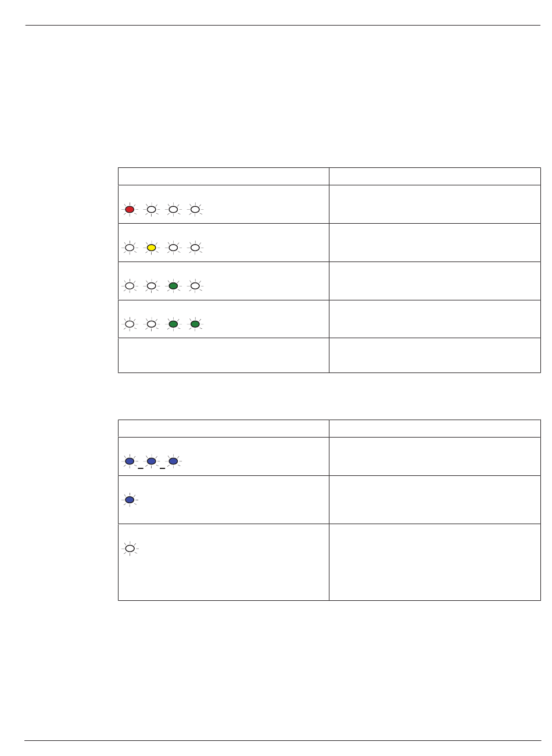This screenshot has width=552, height=756.
Task: Select the final unlit LED in the yellow LED row
Action: (x=195, y=248)
